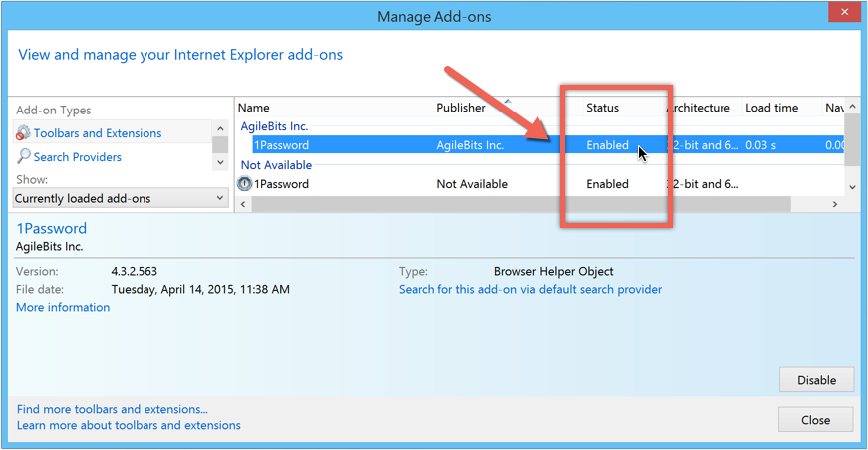
Task: Click the 0.03 s load time cell
Action: tap(760, 145)
